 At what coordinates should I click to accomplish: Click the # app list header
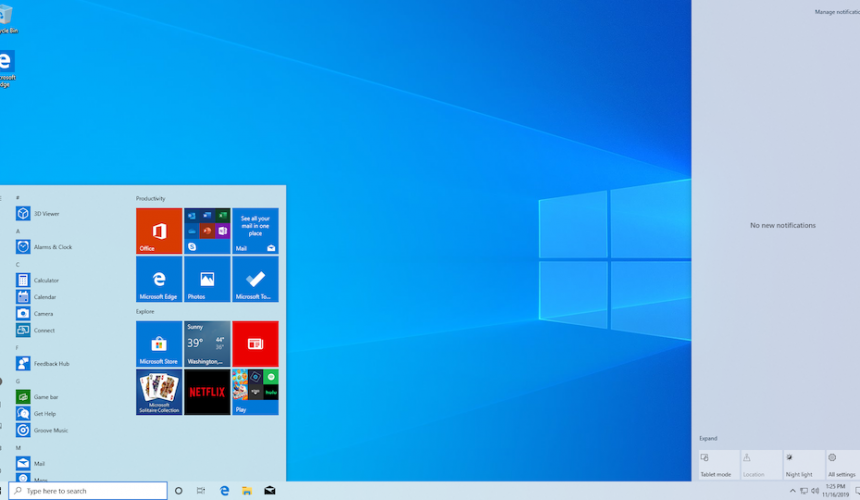pos(18,197)
